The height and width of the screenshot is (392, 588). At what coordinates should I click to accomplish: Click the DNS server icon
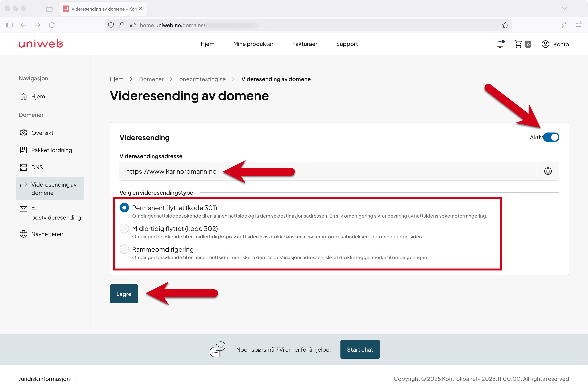(x=24, y=167)
